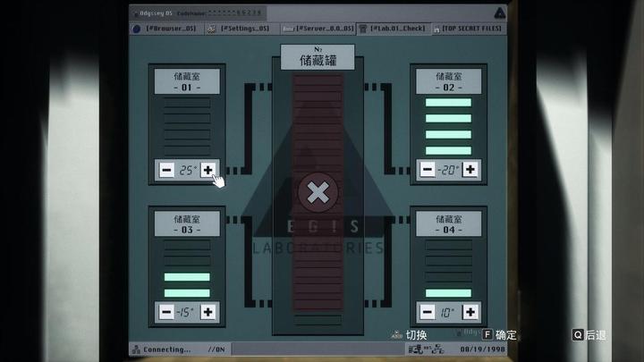
Task: Click the 25° value in room 01
Action: point(188,170)
